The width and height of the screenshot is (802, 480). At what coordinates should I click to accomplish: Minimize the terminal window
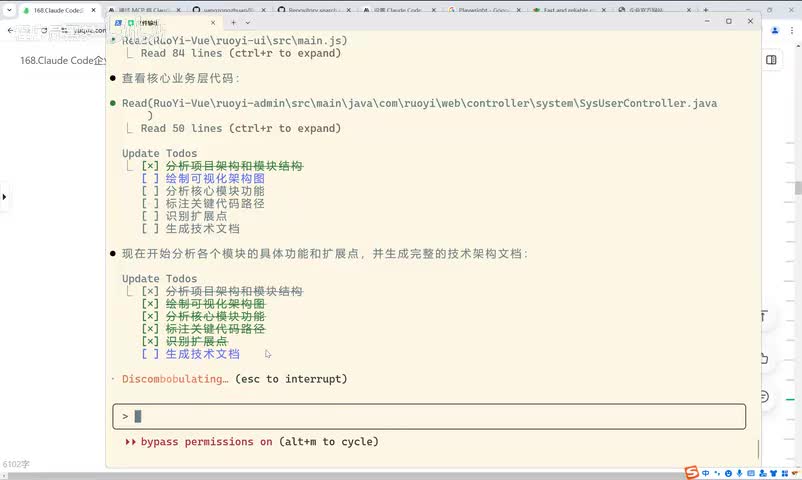(x=707, y=21)
